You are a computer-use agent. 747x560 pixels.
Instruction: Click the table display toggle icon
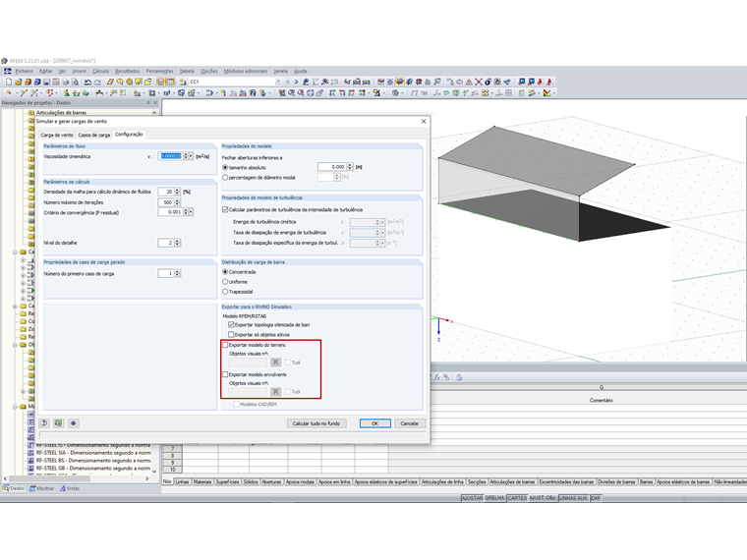[170, 82]
